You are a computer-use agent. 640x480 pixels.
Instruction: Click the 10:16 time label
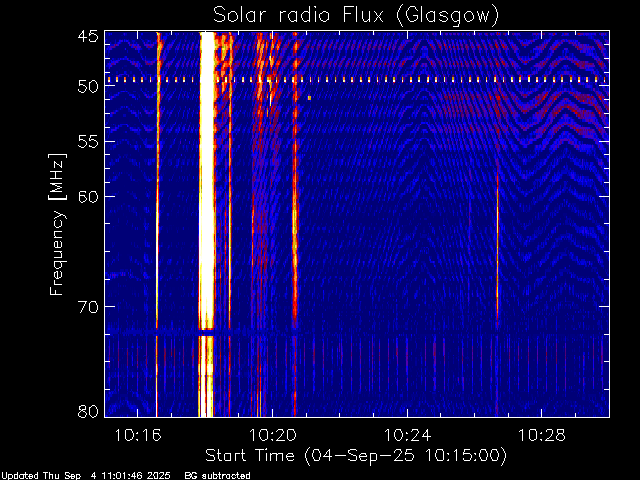pos(138,435)
